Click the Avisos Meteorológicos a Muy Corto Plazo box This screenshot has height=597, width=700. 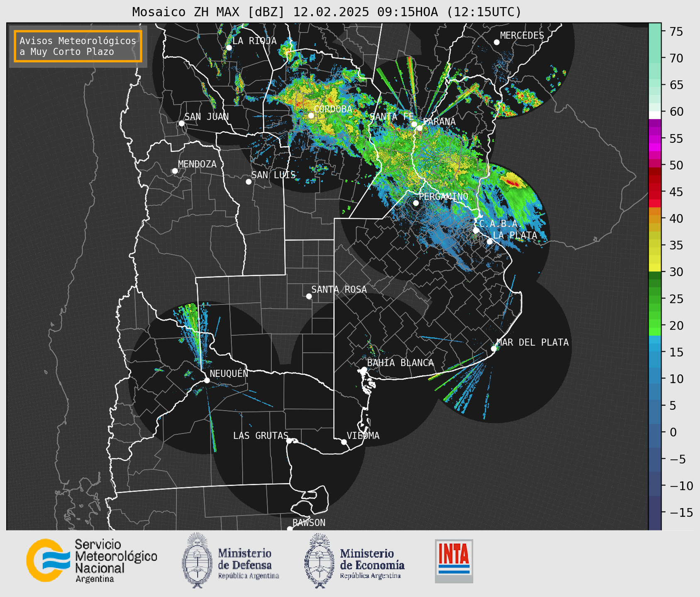click(x=78, y=46)
